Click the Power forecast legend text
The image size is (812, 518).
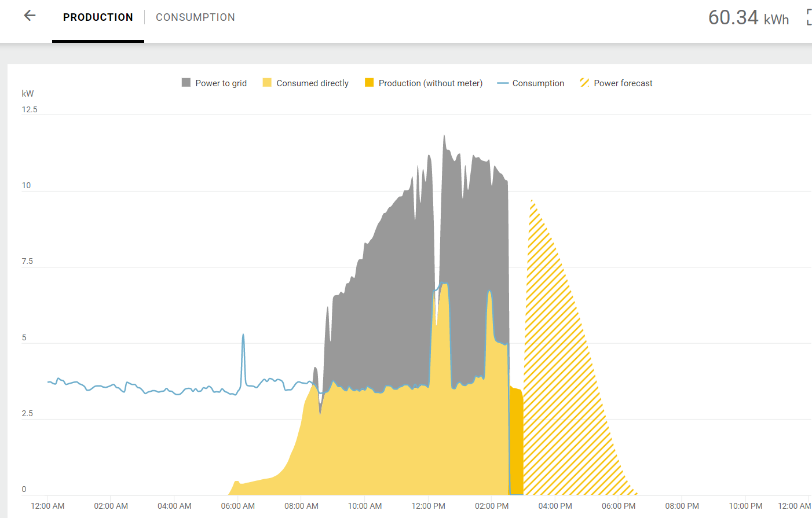tap(623, 83)
